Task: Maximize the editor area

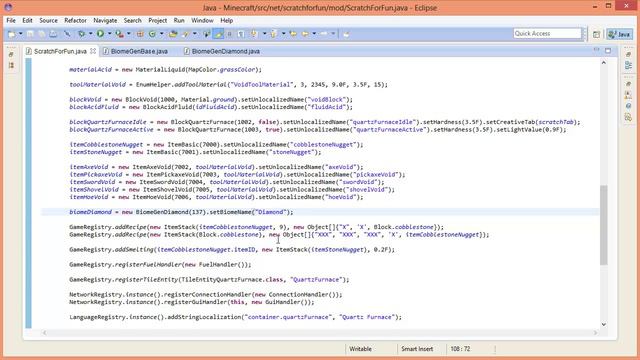Action: (x=608, y=51)
